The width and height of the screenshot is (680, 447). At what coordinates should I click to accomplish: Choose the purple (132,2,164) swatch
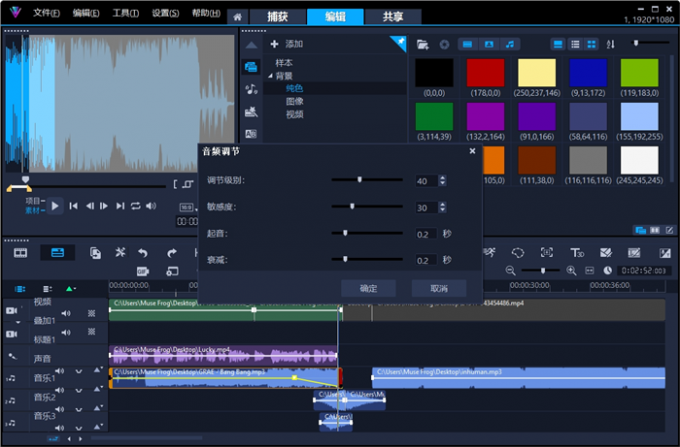[x=485, y=117]
